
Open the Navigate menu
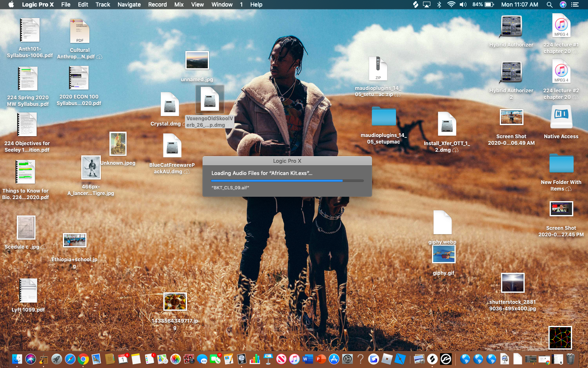pos(129,4)
